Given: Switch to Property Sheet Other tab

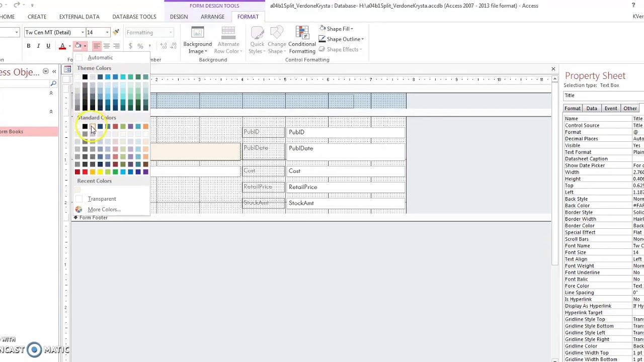Looking at the screenshot, I should (630, 109).
